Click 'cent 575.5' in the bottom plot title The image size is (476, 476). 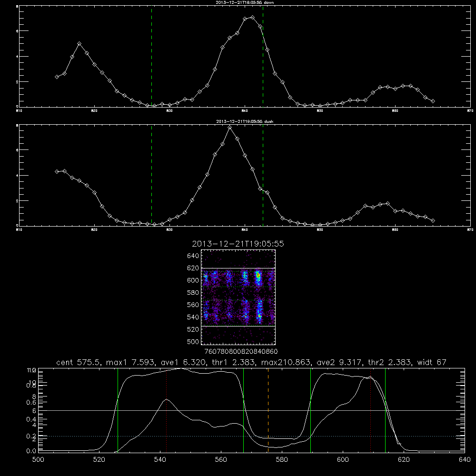coord(79,362)
